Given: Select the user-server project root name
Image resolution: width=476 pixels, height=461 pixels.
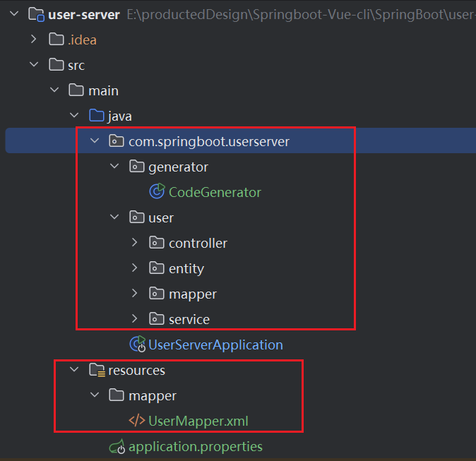Looking at the screenshot, I should coord(84,14).
